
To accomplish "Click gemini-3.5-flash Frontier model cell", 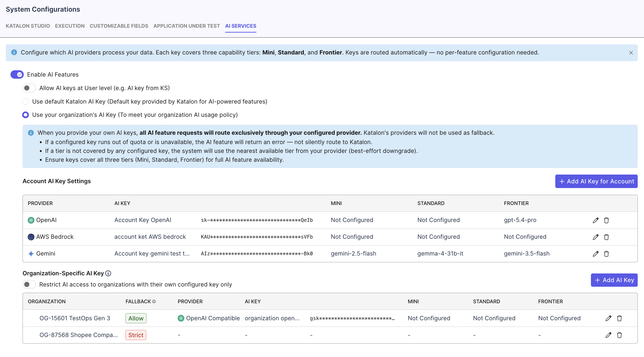I will (x=527, y=254).
